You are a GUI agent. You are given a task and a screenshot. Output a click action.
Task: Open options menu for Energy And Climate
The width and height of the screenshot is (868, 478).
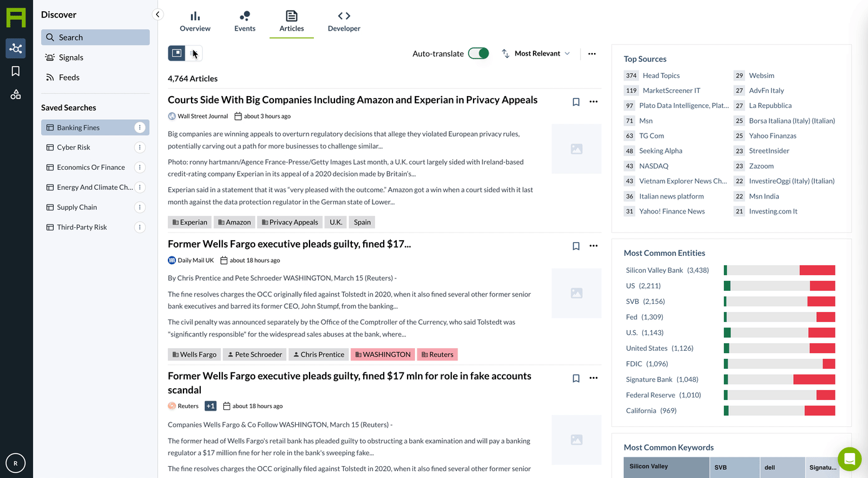point(140,187)
